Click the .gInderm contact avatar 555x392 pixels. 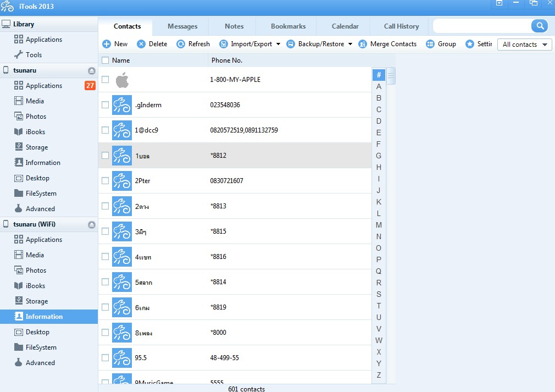coord(122,105)
